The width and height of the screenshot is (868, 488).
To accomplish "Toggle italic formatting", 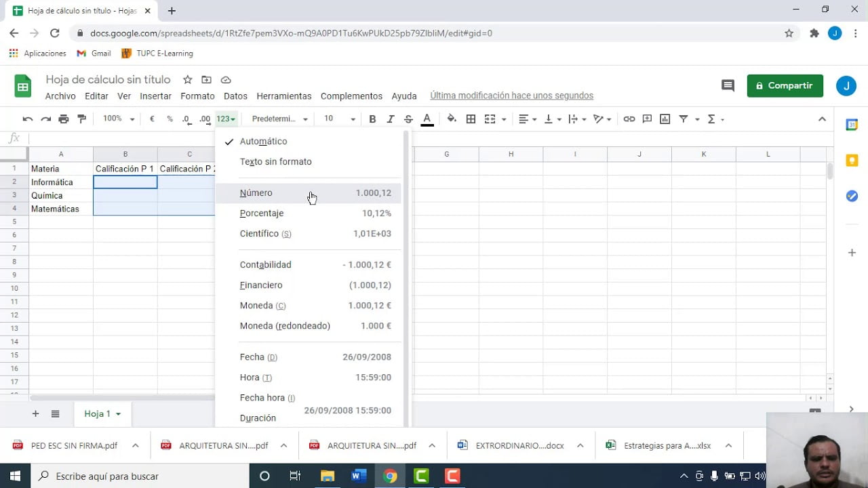I will coord(390,119).
